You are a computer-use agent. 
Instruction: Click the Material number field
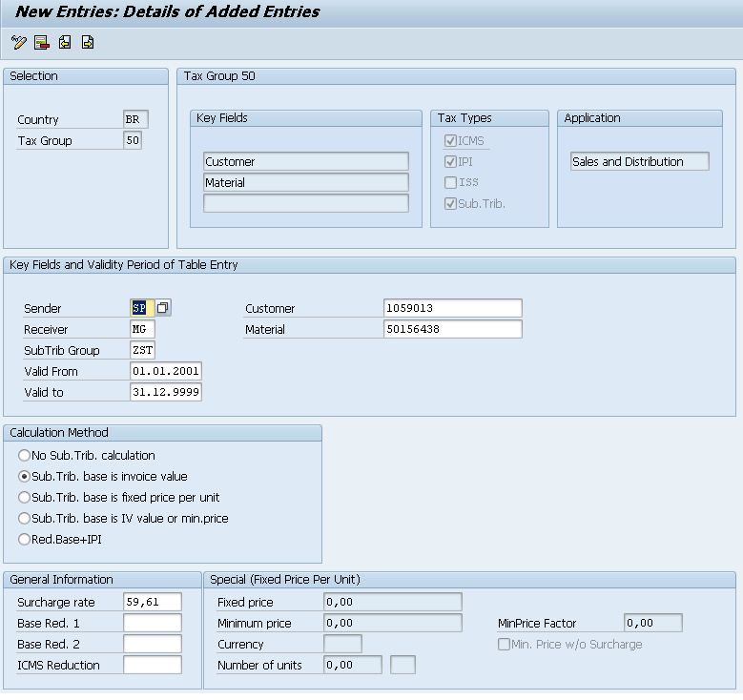click(452, 329)
